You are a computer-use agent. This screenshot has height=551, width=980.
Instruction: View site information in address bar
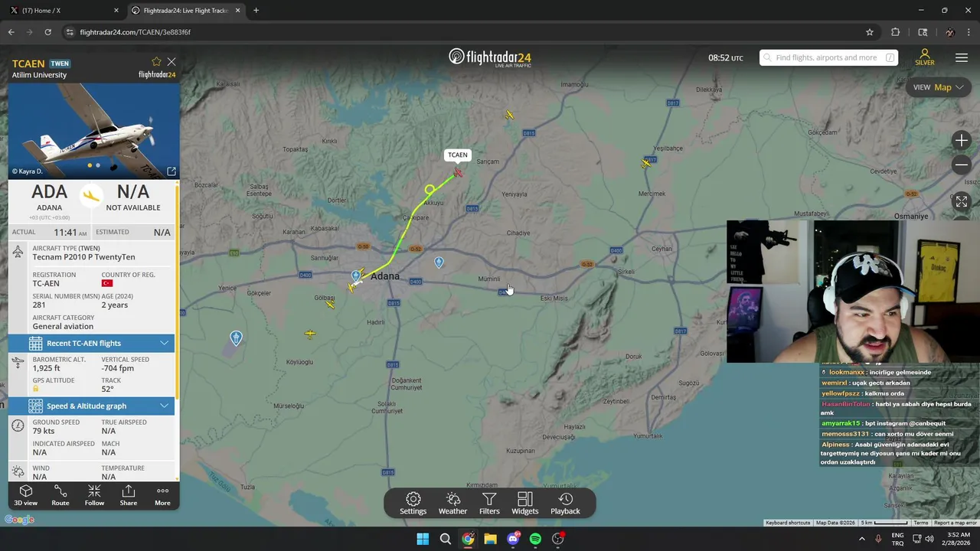coord(70,32)
